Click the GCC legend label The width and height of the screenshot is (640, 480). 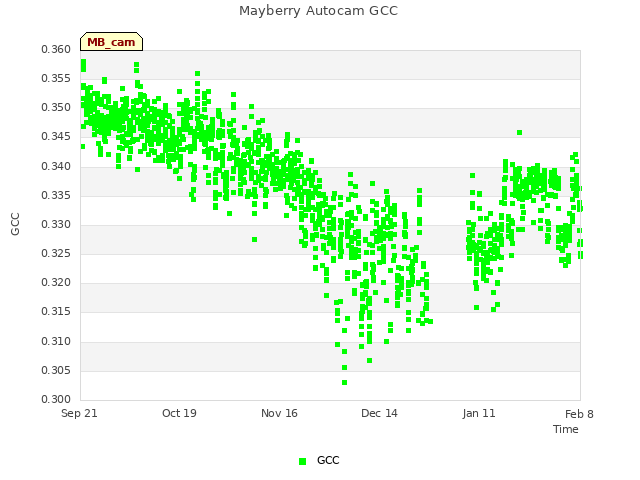[328, 460]
